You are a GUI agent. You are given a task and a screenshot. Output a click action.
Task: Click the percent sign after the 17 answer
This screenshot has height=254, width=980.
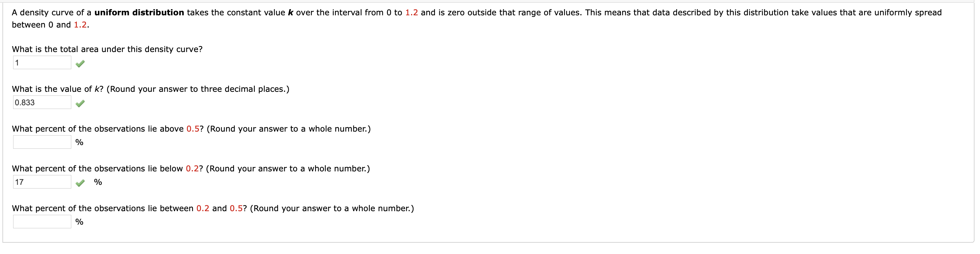pyautogui.click(x=98, y=182)
